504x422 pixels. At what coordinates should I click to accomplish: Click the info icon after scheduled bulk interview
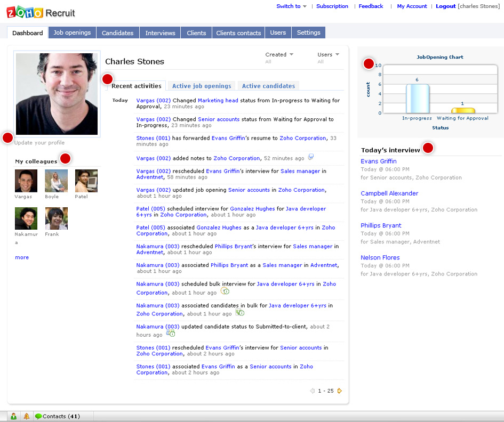point(225,291)
